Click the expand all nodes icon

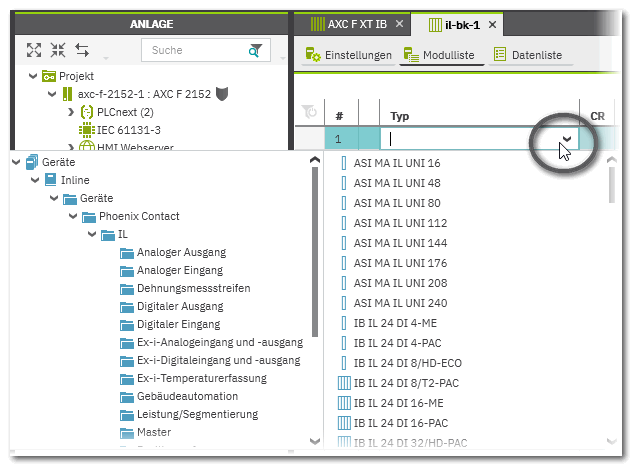34,50
